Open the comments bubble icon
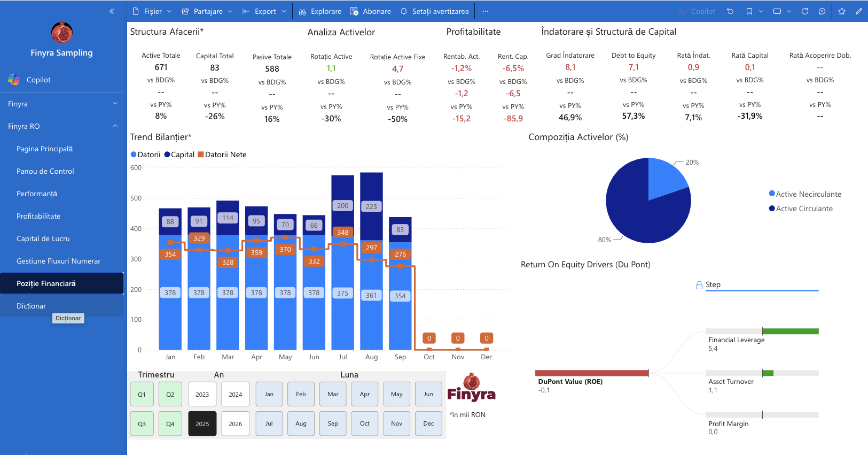The height and width of the screenshot is (455, 868). point(822,11)
